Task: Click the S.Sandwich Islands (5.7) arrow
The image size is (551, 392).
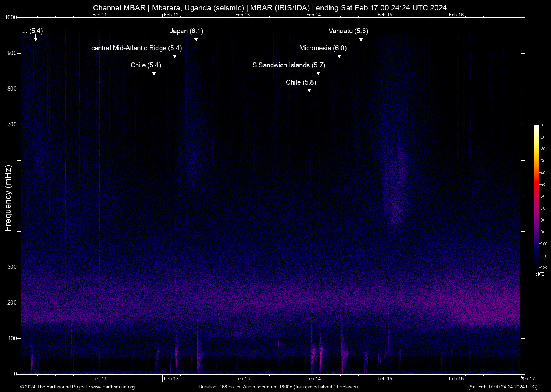Action: [x=318, y=73]
